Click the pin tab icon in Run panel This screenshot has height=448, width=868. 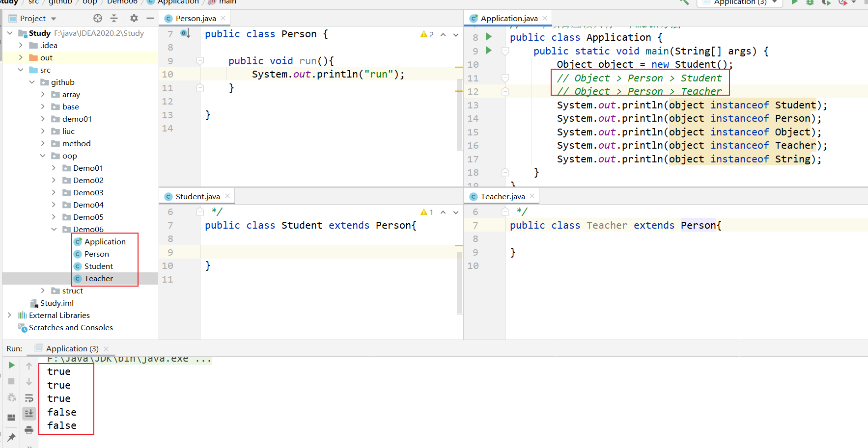click(11, 437)
